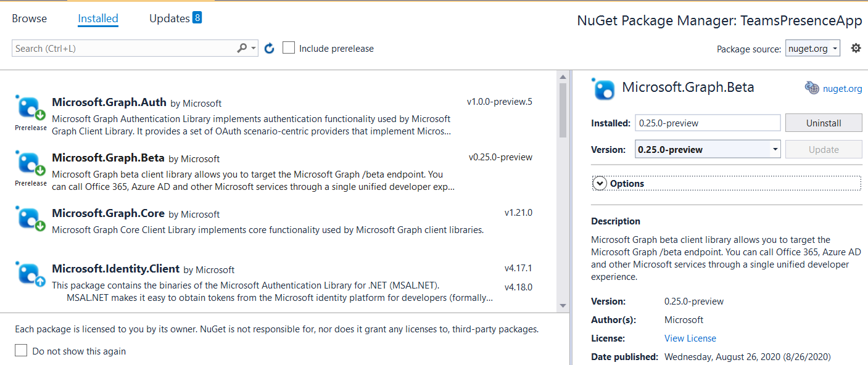Click the Search (Ctrl+L) input field
The height and width of the screenshot is (365, 868).
tap(123, 49)
